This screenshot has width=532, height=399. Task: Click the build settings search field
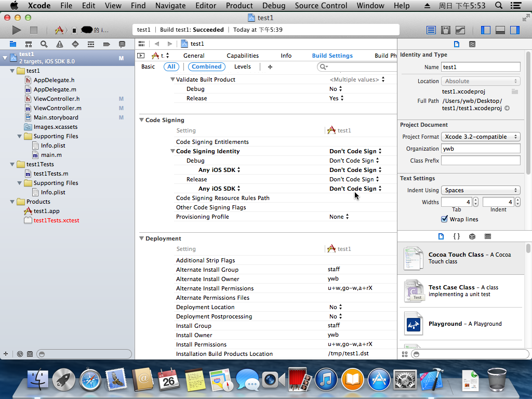[357, 67]
